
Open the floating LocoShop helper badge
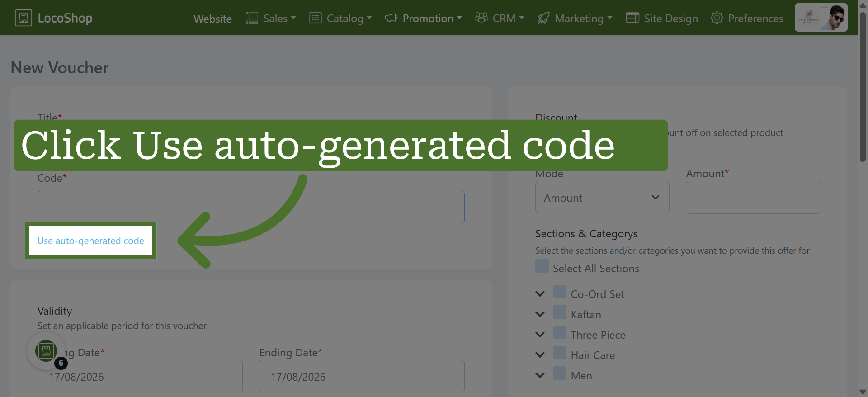click(46, 351)
